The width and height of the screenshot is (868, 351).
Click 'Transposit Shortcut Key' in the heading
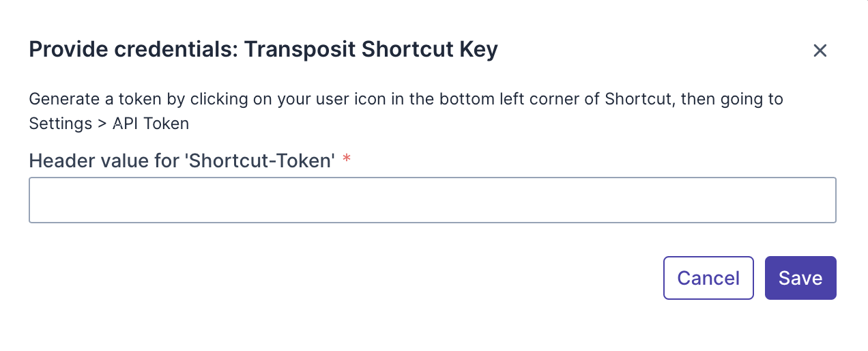[x=371, y=50]
